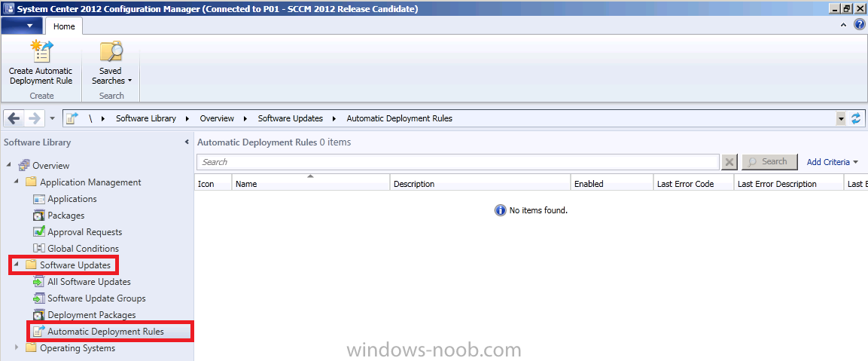Sort by Last Error Code column header
Image resolution: width=868 pixels, height=361 pixels.
pos(693,184)
